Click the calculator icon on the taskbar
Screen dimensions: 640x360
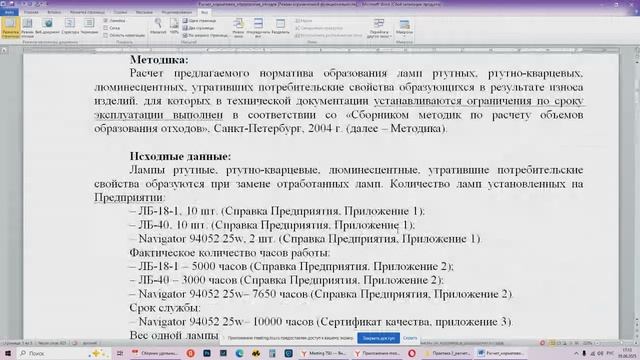click(x=272, y=353)
